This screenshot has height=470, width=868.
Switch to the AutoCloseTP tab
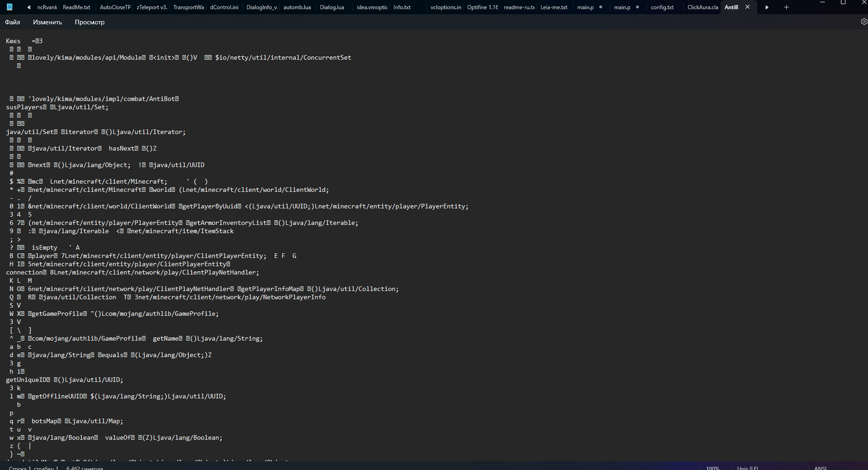115,7
